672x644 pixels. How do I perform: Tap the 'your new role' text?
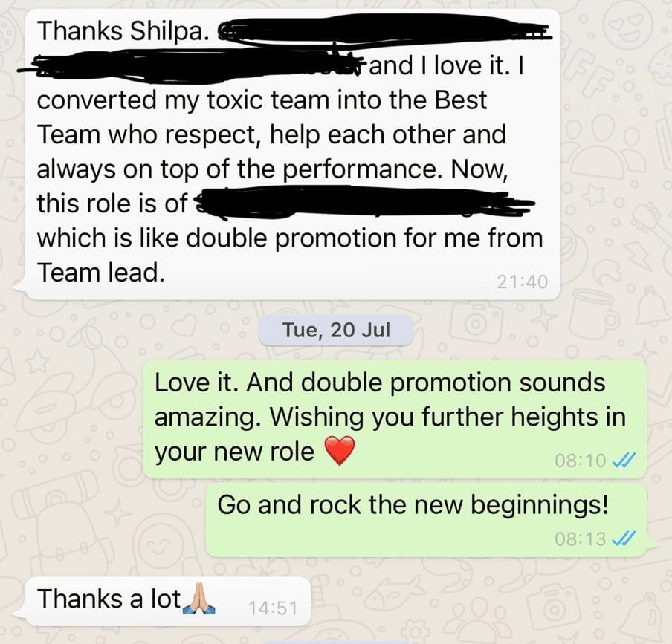tap(234, 453)
